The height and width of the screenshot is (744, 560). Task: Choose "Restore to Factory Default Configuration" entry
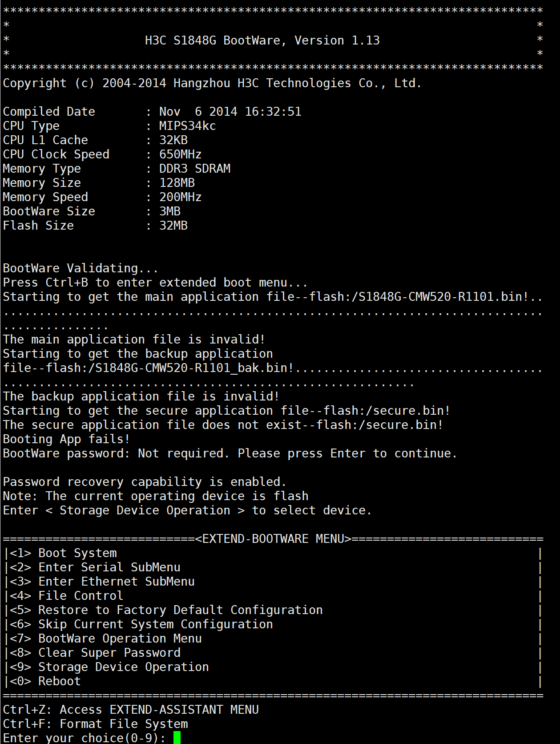point(180,610)
